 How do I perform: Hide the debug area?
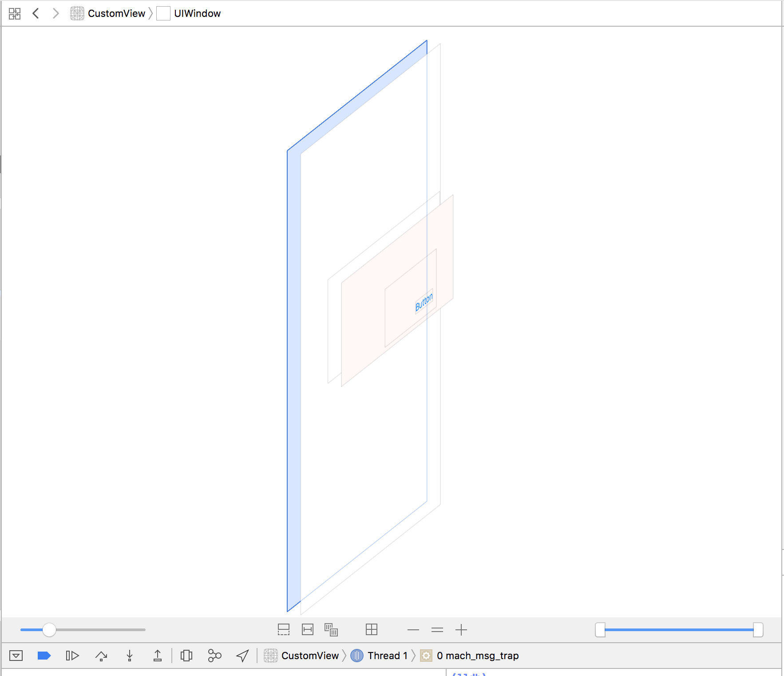point(16,656)
